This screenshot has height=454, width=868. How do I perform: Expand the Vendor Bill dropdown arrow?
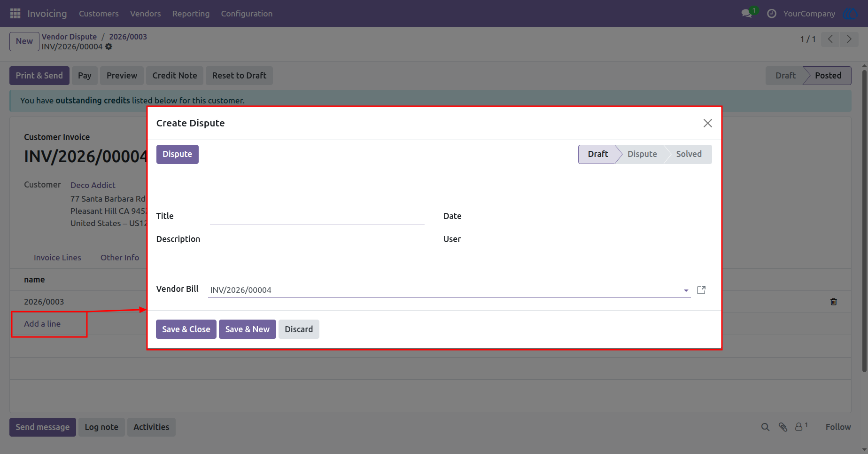tap(686, 290)
